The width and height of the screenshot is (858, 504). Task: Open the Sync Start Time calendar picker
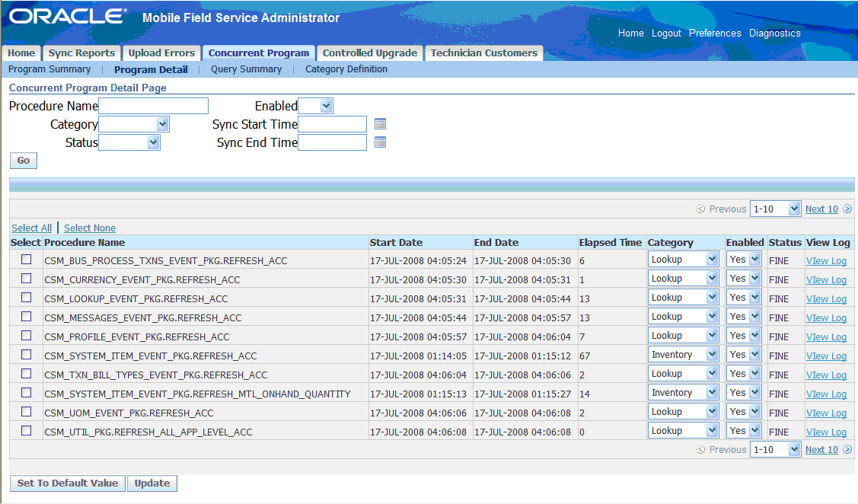[381, 124]
